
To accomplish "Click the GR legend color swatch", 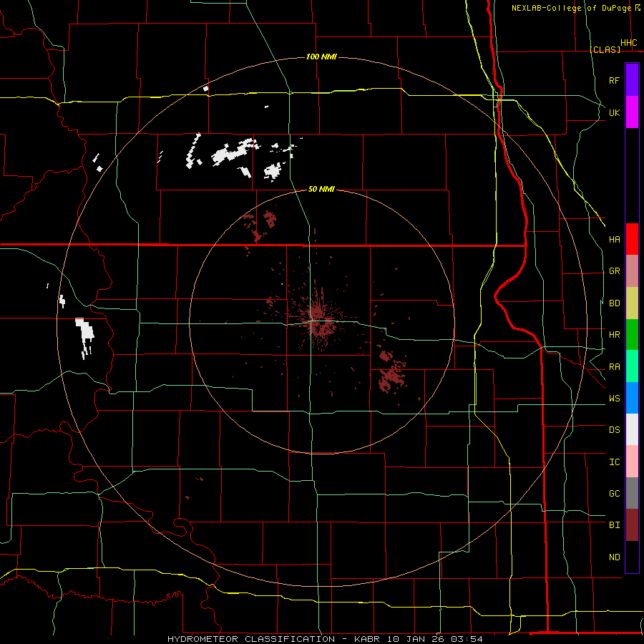I will 632,271.
